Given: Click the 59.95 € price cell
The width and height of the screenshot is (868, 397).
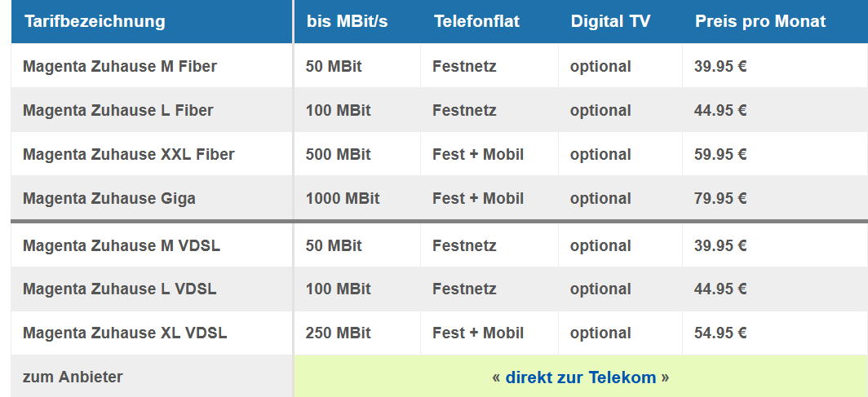Looking at the screenshot, I should click(720, 154).
